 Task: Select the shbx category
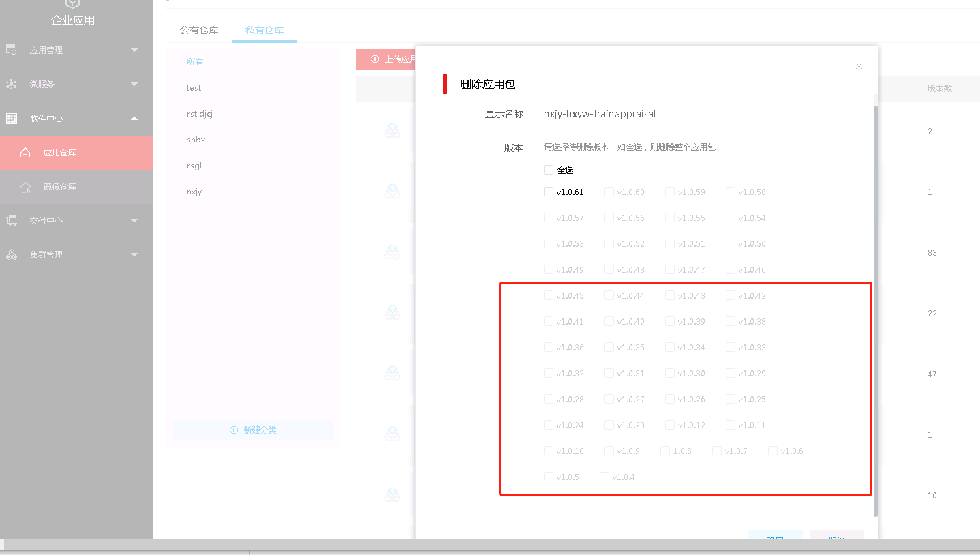tap(196, 140)
